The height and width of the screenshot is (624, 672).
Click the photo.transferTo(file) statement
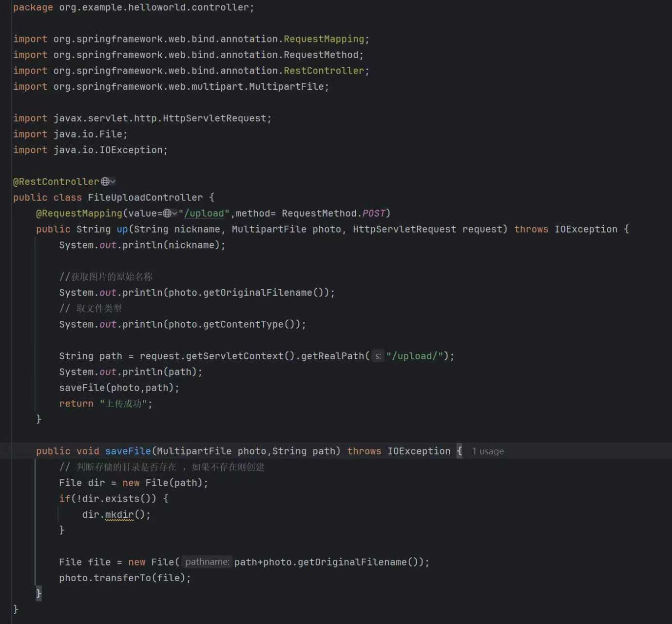[124, 578]
